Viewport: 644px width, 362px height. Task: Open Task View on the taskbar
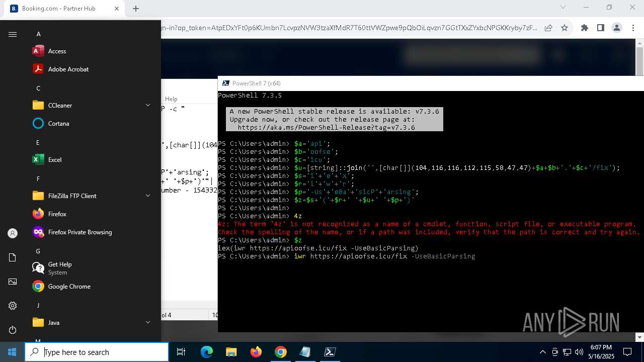point(181,352)
